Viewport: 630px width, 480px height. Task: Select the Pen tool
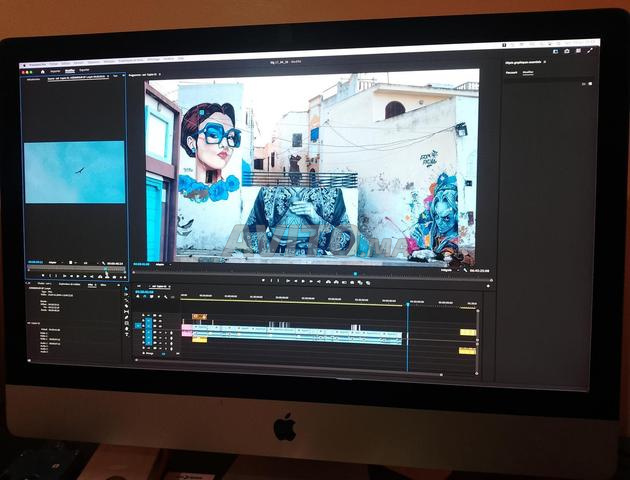pyautogui.click(x=126, y=317)
